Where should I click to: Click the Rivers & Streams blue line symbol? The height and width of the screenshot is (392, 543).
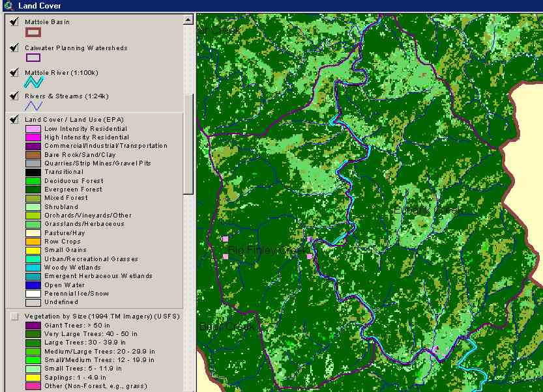point(33,105)
